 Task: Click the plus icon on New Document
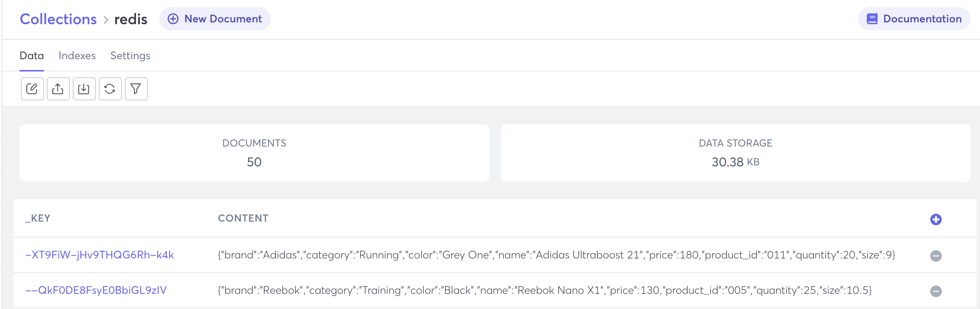tap(173, 18)
